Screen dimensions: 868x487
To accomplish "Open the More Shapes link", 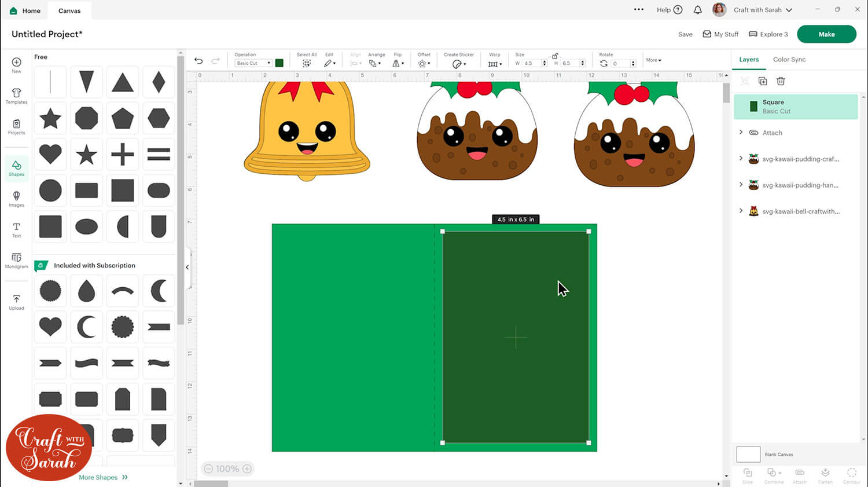I will pos(103,477).
